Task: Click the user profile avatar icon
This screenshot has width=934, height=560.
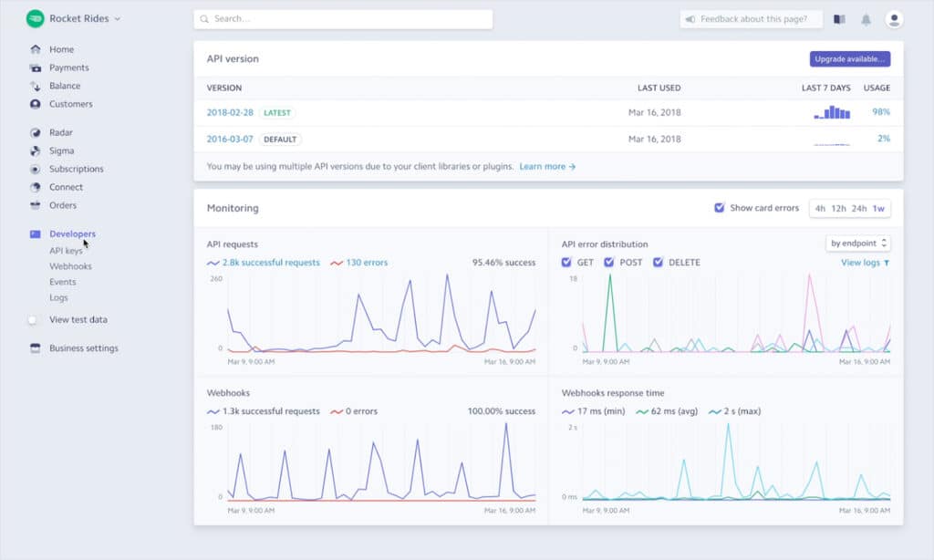Action: click(896, 18)
